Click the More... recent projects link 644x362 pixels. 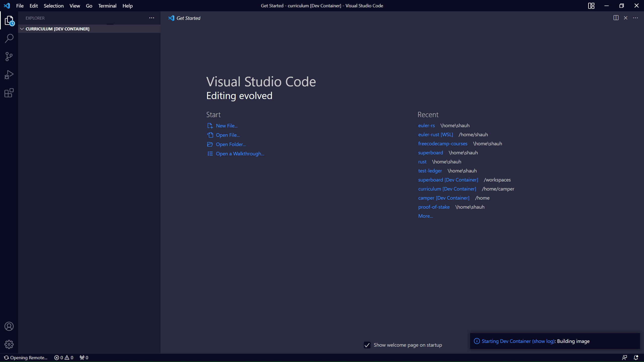(x=425, y=216)
